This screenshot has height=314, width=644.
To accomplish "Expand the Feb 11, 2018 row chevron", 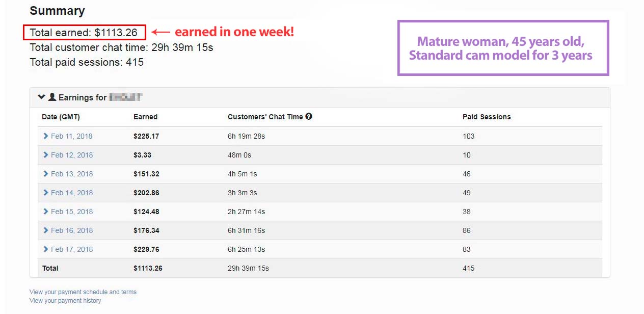I will pyautogui.click(x=46, y=136).
